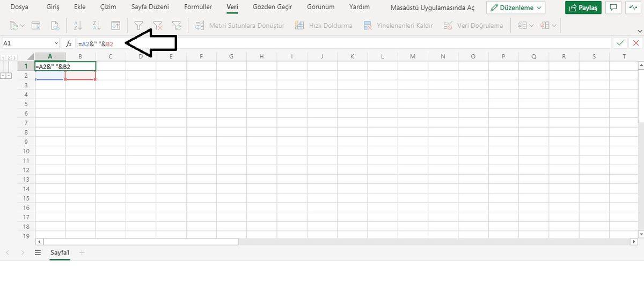The image size is (644, 283).
Task: Click the activity catch-up icon
Action: tap(633, 8)
